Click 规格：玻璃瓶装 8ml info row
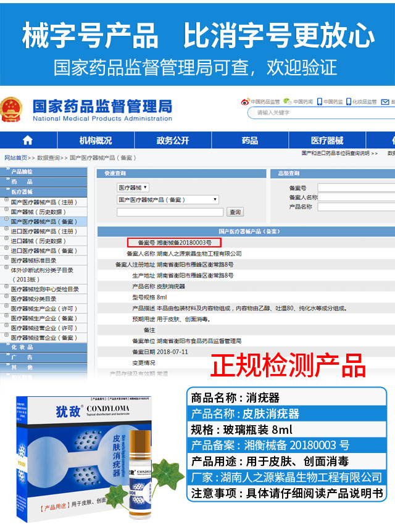This screenshot has width=395, height=532. tap(287, 430)
